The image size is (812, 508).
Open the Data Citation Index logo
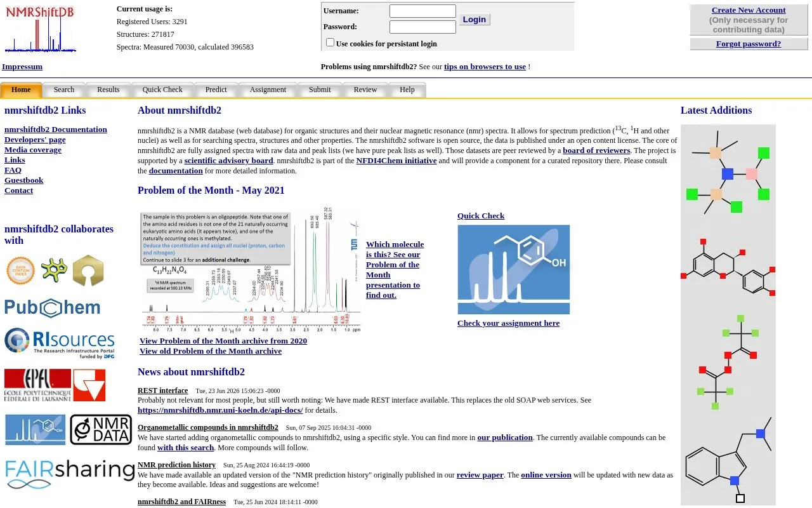coord(20,271)
